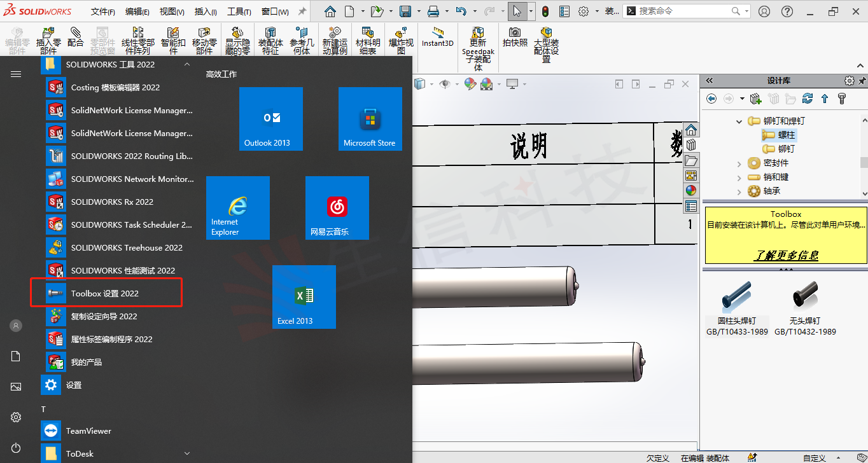Viewport: 868px width, 463px height.
Task: Select the 智能扣件 tool
Action: tap(173, 38)
